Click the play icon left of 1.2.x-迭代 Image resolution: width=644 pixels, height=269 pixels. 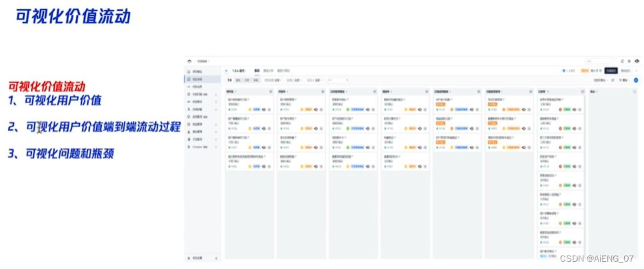226,71
